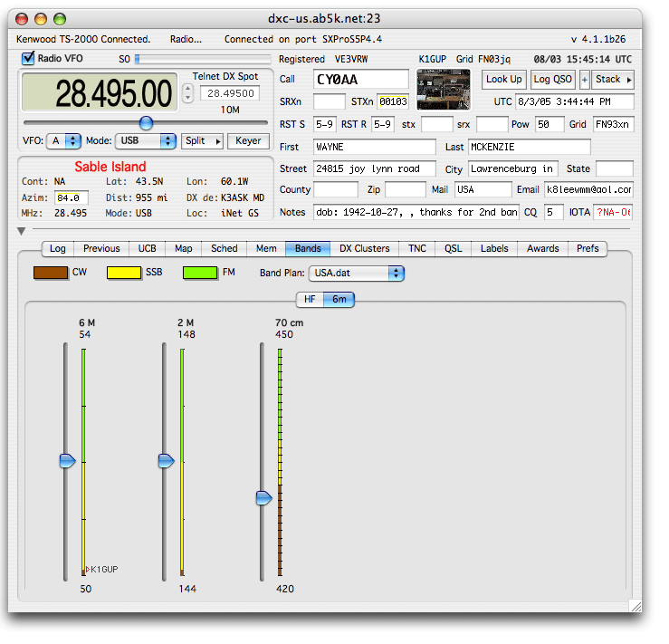
Task: Click the station photo thumbnail
Action: click(x=443, y=90)
